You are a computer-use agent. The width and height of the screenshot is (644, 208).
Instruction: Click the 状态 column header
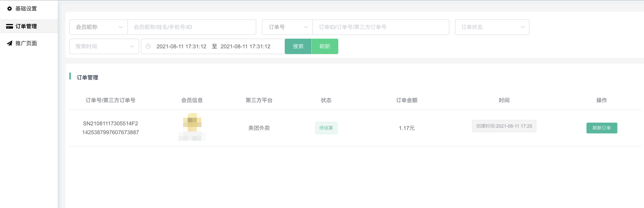click(x=326, y=100)
